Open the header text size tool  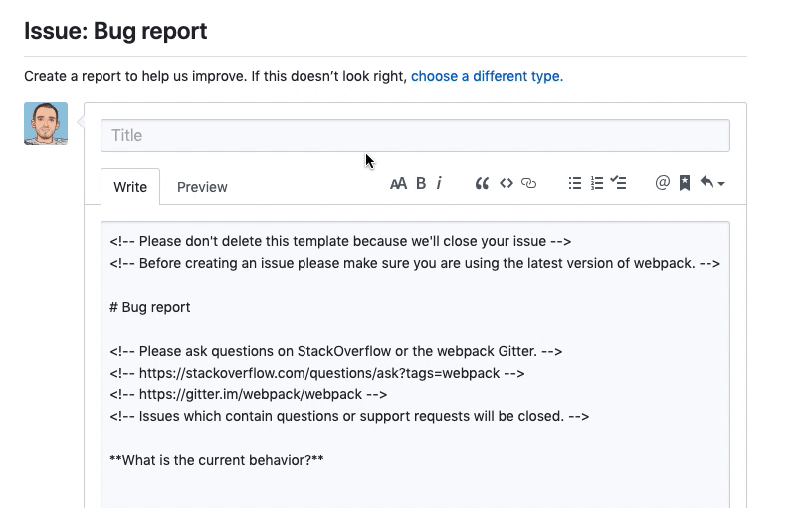pyautogui.click(x=398, y=183)
